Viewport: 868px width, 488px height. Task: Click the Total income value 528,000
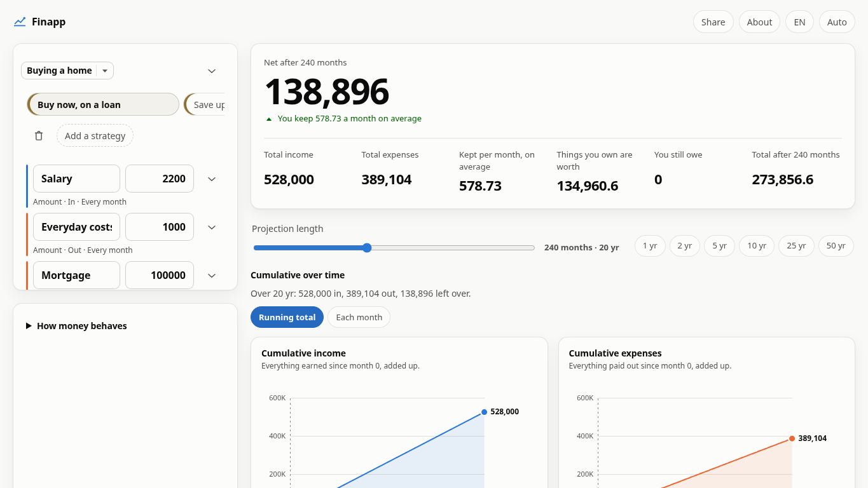coord(289,180)
